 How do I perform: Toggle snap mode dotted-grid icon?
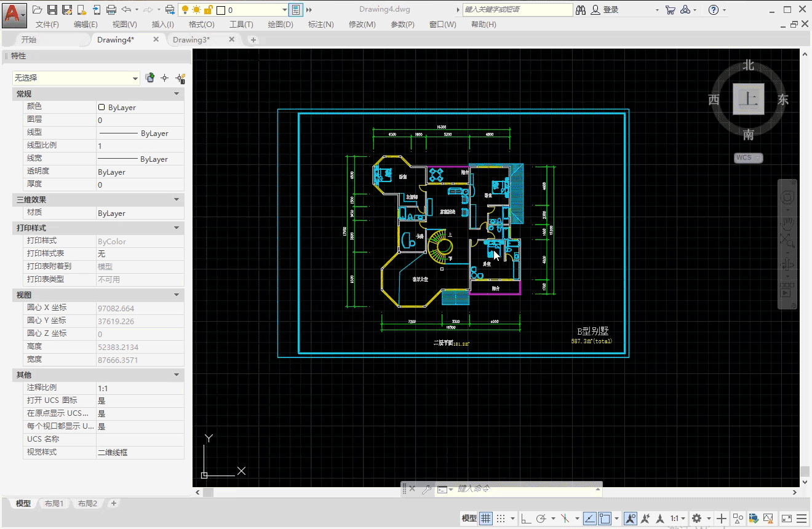click(501, 519)
